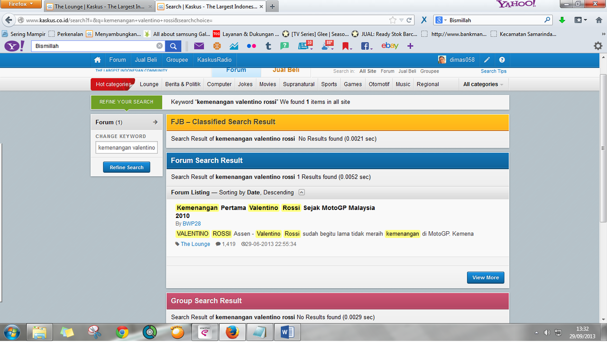
Task: Filter search in All Site
Action: pyautogui.click(x=368, y=71)
